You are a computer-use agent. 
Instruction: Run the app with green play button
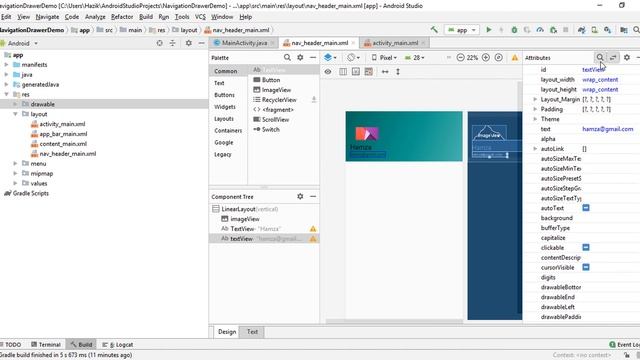[x=489, y=30]
